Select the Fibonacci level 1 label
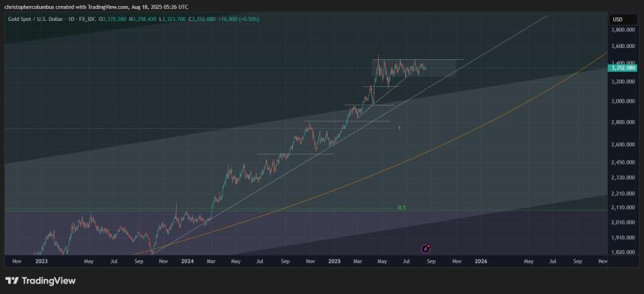Image resolution: width=644 pixels, height=294 pixels. [x=400, y=128]
